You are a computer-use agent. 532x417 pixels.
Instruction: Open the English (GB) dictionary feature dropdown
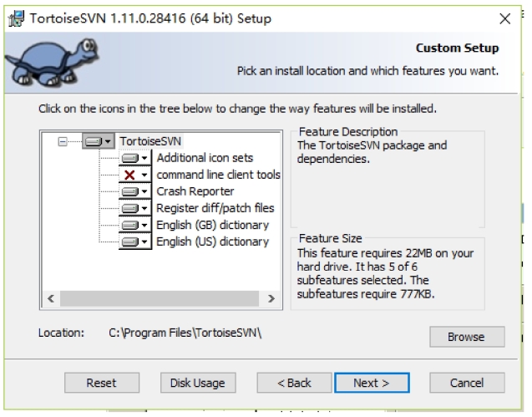click(x=134, y=225)
